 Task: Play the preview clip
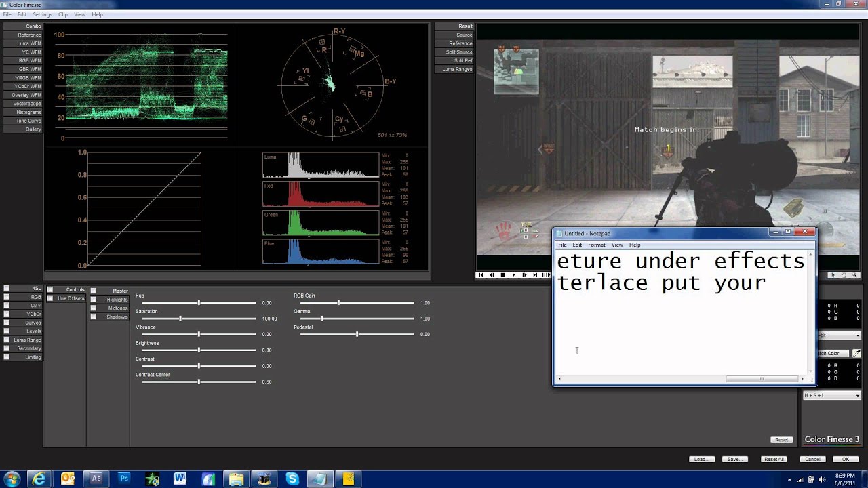pos(513,275)
